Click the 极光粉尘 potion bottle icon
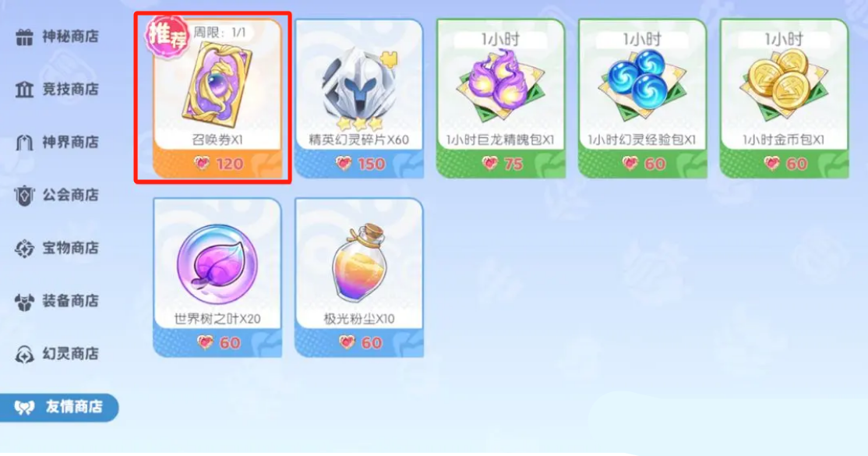The height and width of the screenshot is (456, 868). coord(358,263)
